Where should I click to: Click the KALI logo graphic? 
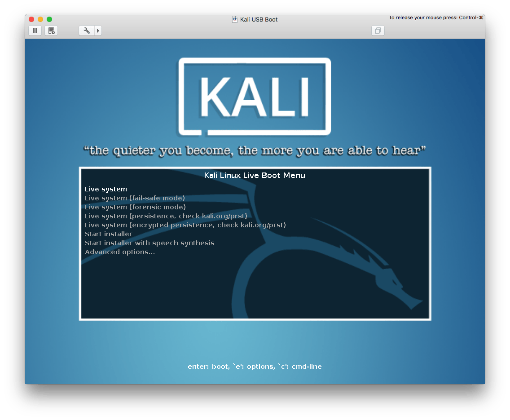tap(255, 97)
